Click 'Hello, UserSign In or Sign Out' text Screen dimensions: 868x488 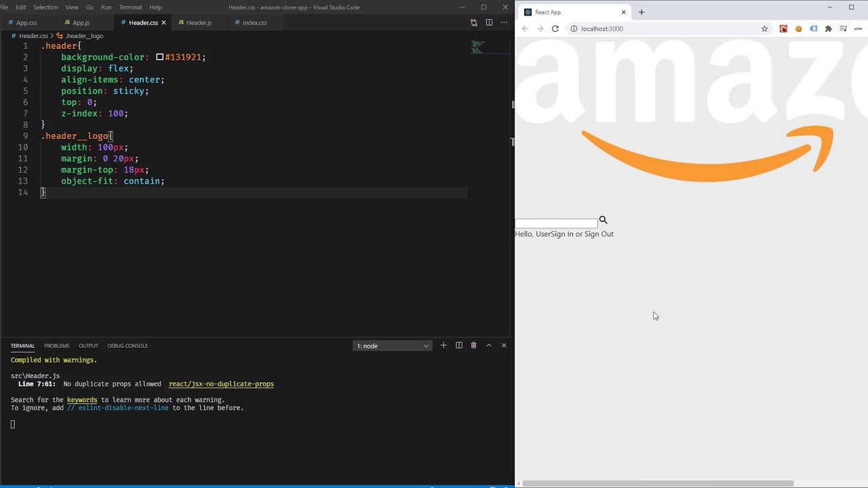click(564, 234)
